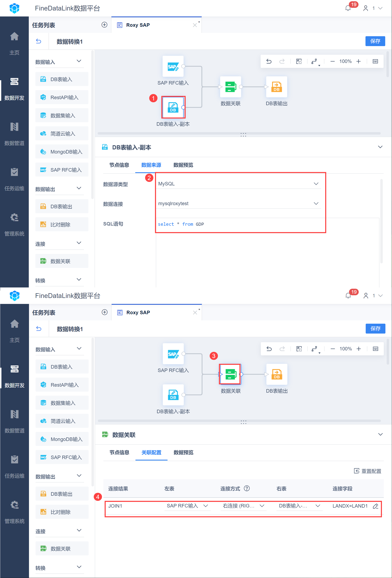Screen dimensions: 392x578
Task: Click the 重置配置 button
Action: (x=367, y=471)
